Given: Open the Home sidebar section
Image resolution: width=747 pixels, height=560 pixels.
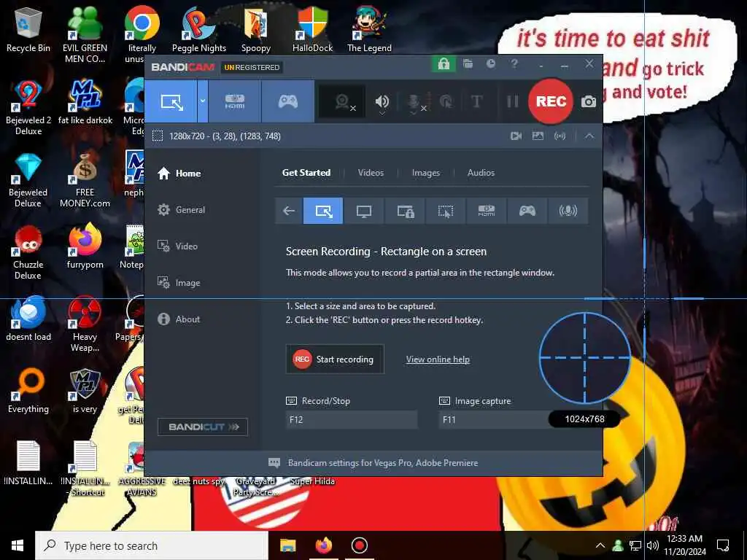Looking at the screenshot, I should pyautogui.click(x=179, y=174).
